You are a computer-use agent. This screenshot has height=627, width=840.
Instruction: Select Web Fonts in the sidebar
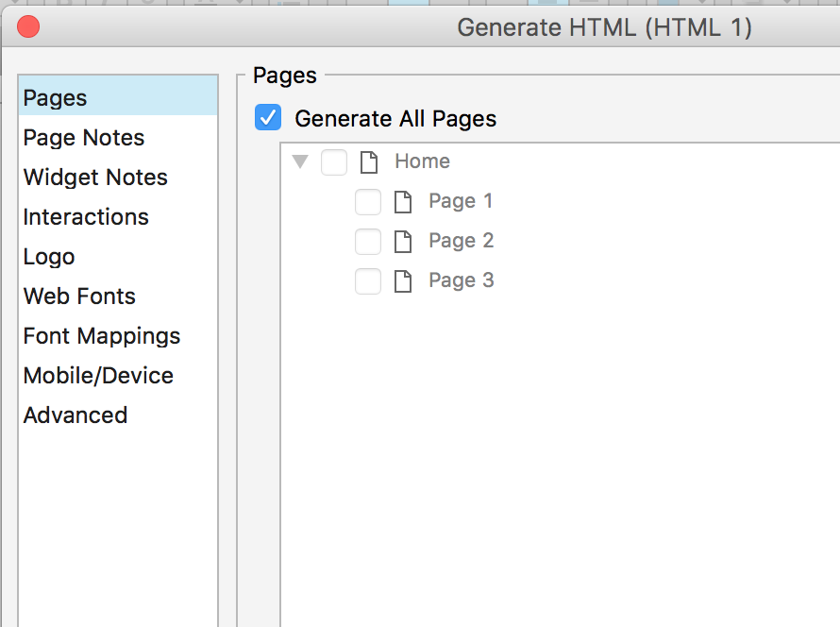point(79,297)
